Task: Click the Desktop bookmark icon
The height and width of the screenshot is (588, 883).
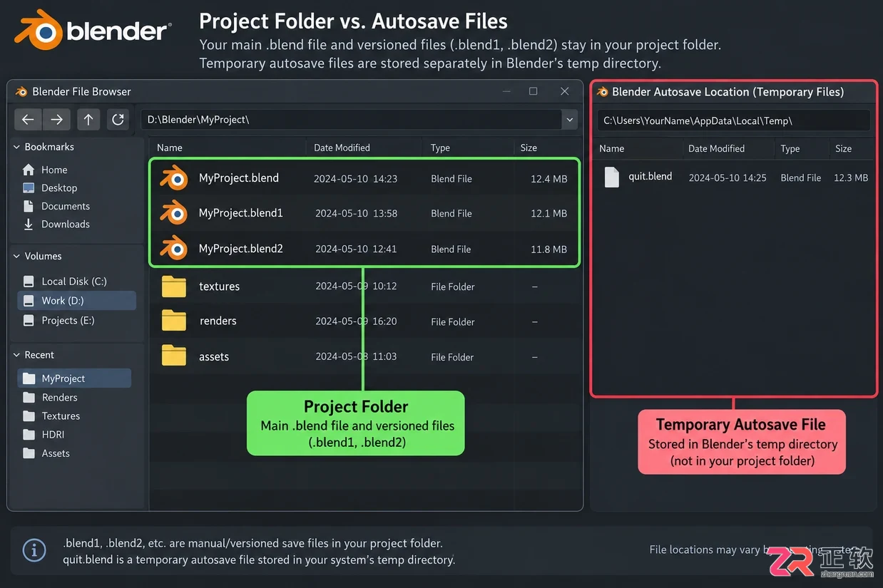Action: (29, 188)
